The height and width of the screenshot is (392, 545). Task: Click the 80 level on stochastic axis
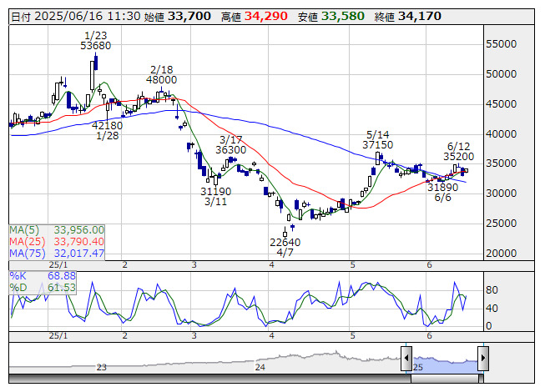click(x=492, y=290)
